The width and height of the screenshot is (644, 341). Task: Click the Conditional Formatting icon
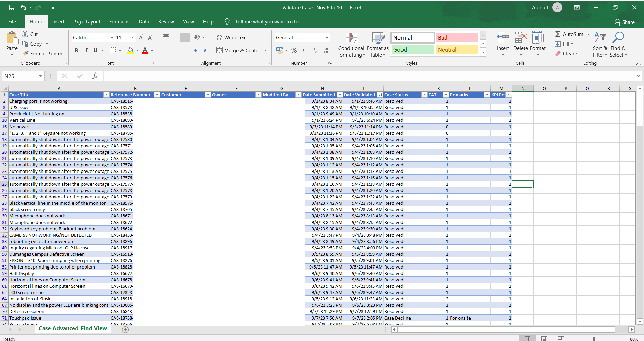[352, 38]
